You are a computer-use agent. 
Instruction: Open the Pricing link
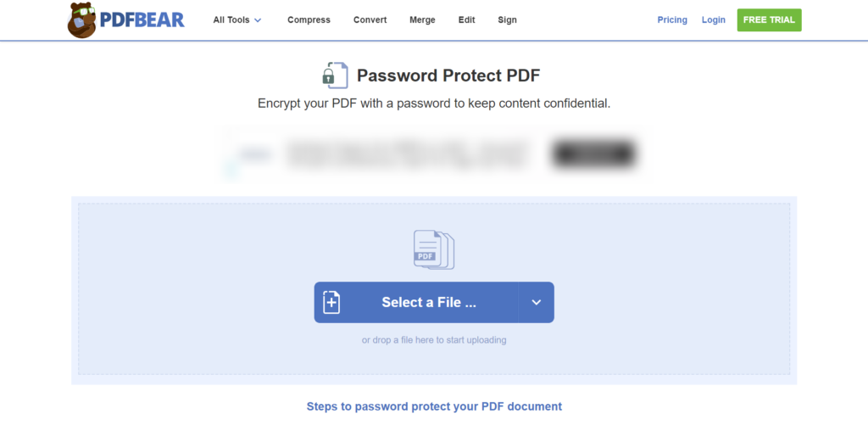point(672,20)
